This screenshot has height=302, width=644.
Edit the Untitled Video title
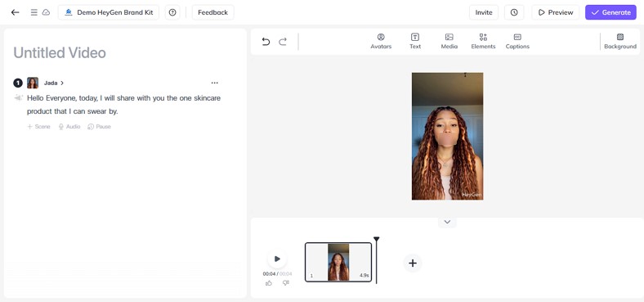coord(60,52)
